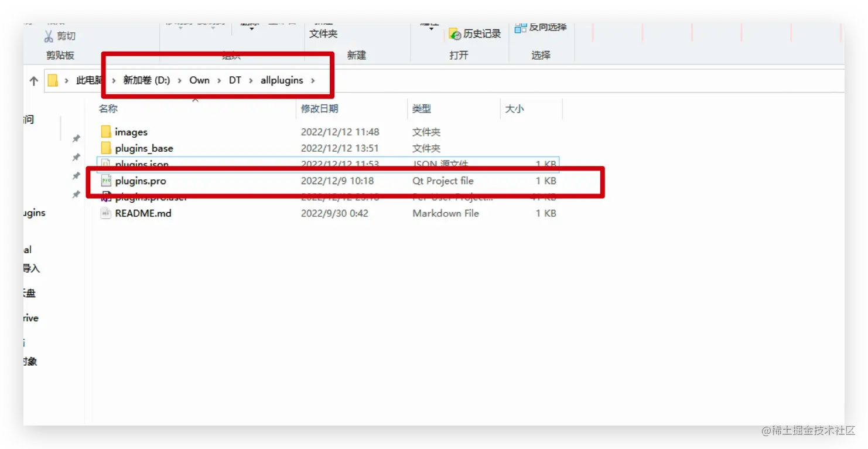The height and width of the screenshot is (449, 868).
Task: Click the folder icon in address bar
Action: (53, 80)
